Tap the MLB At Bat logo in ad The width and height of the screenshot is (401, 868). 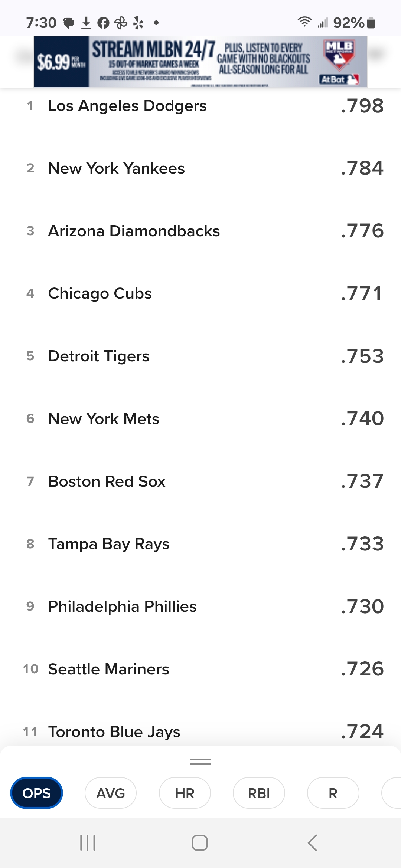(x=339, y=61)
